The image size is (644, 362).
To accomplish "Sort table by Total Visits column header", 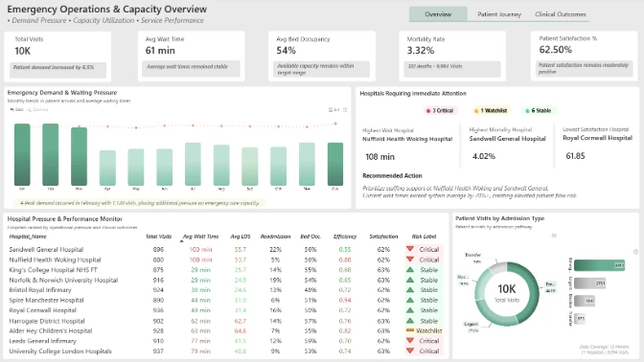I will (x=158, y=237).
